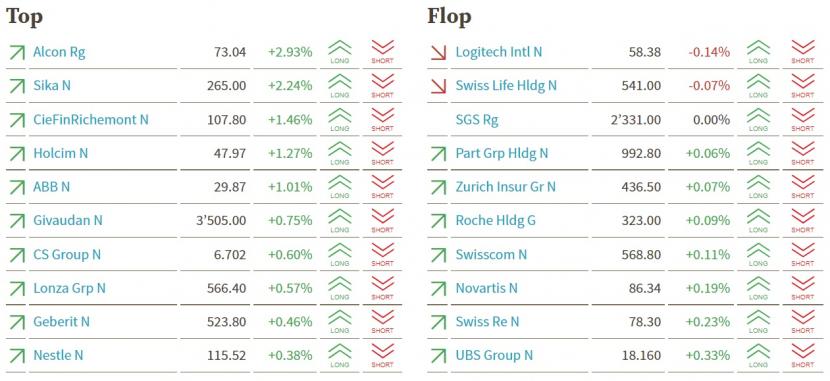Select LONG icon for Roche Hldg G
Image resolution: width=830 pixels, height=381 pixels.
(758, 221)
